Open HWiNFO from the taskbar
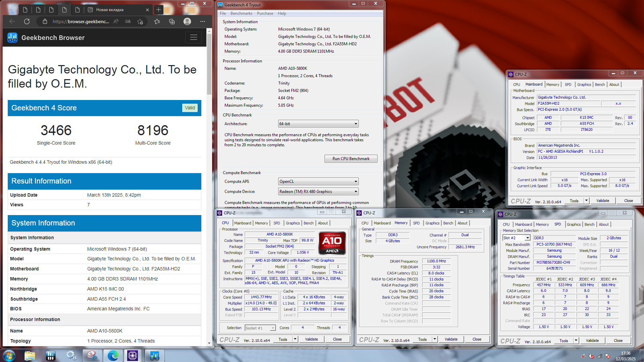The height and width of the screenshot is (362, 644). (50, 355)
